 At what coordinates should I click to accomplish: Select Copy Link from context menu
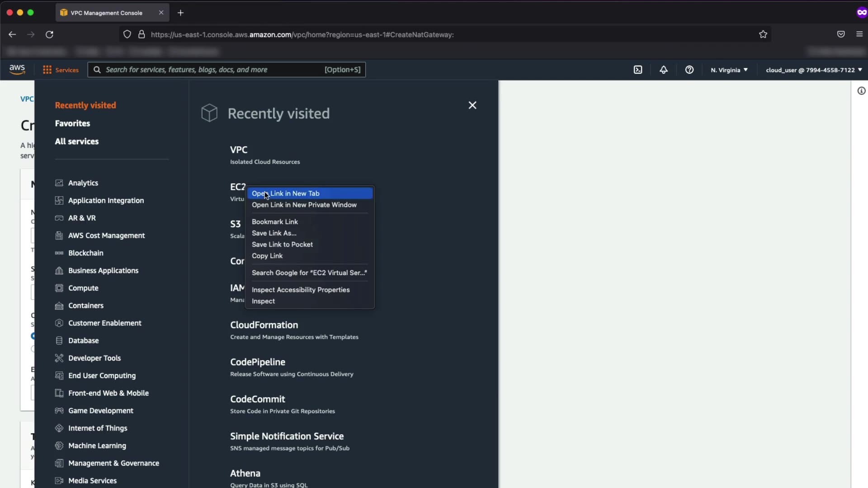[267, 256]
